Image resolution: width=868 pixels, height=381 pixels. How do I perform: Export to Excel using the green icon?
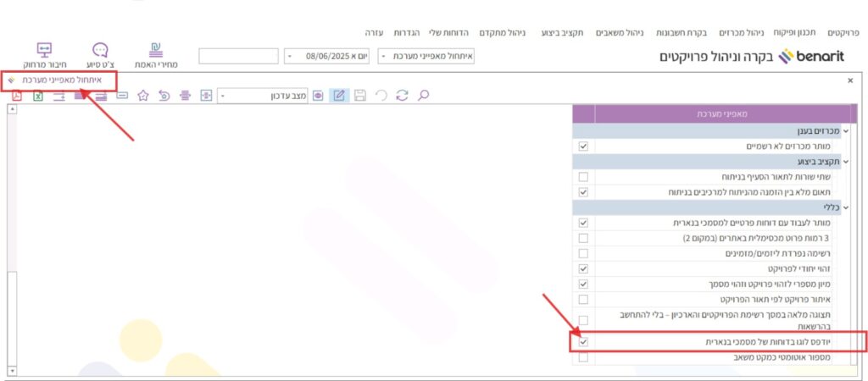tap(38, 96)
